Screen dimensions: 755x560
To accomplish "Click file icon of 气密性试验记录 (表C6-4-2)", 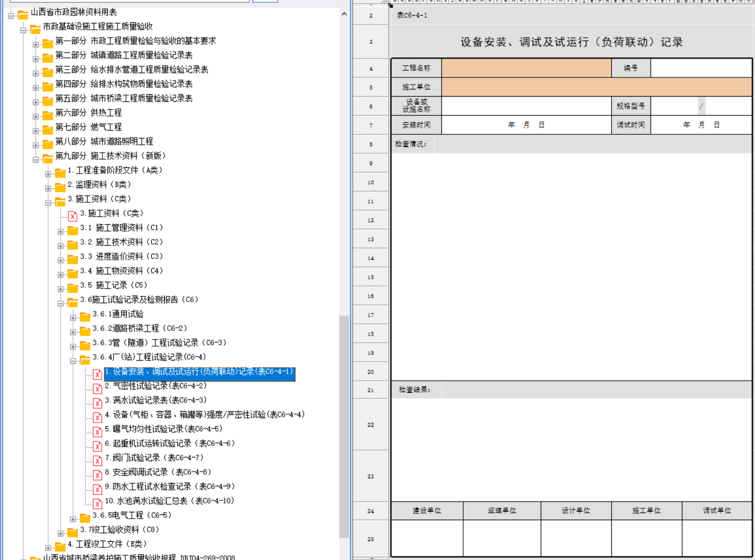I will [97, 388].
